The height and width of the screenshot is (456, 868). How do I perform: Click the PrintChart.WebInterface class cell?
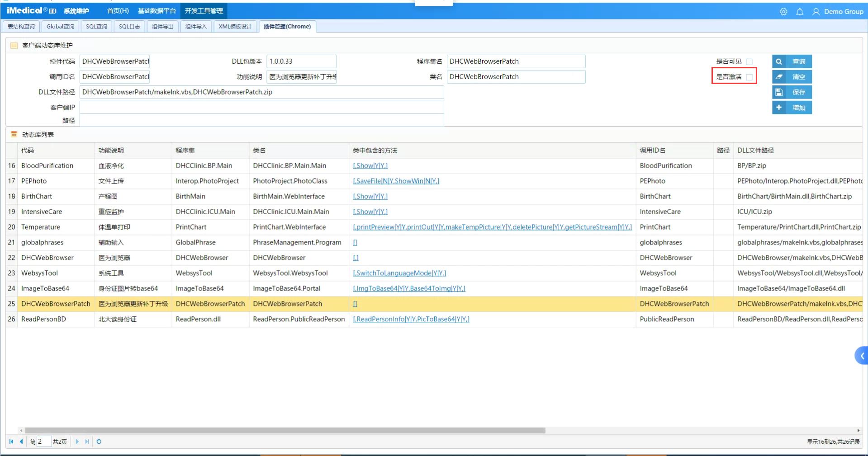299,227
